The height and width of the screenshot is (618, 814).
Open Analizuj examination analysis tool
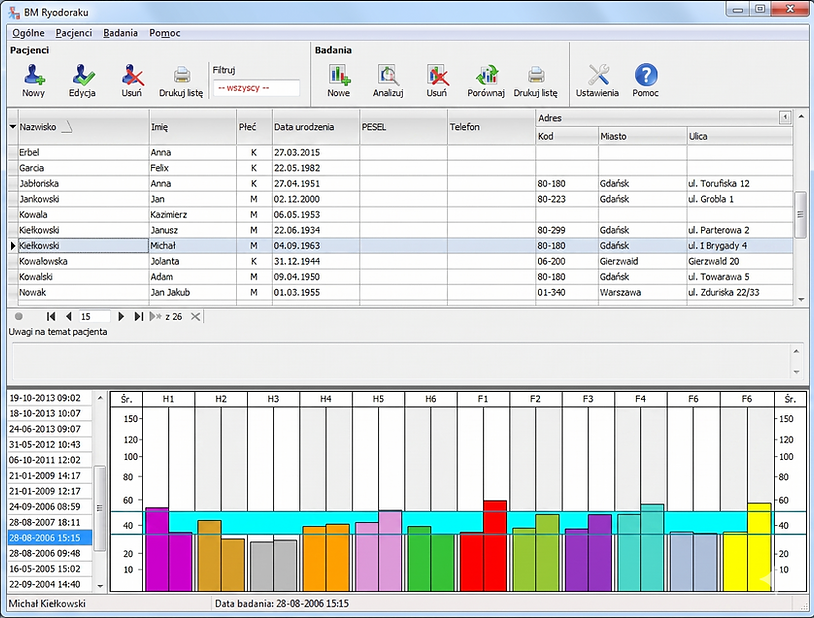(388, 80)
